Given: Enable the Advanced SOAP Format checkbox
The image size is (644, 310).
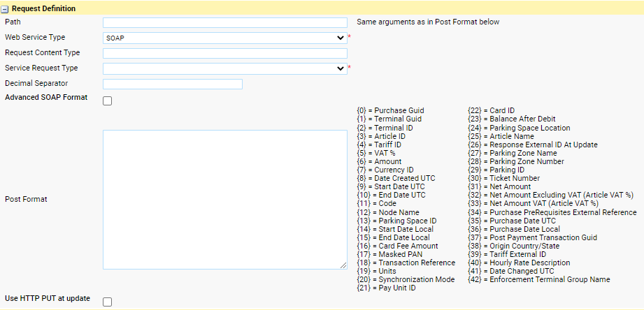Looking at the screenshot, I should pyautogui.click(x=107, y=101).
